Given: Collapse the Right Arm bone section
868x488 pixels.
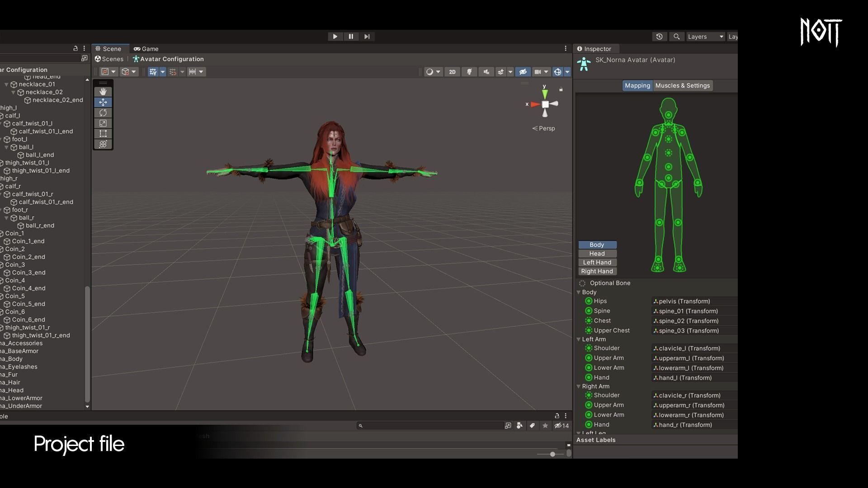Looking at the screenshot, I should (579, 386).
